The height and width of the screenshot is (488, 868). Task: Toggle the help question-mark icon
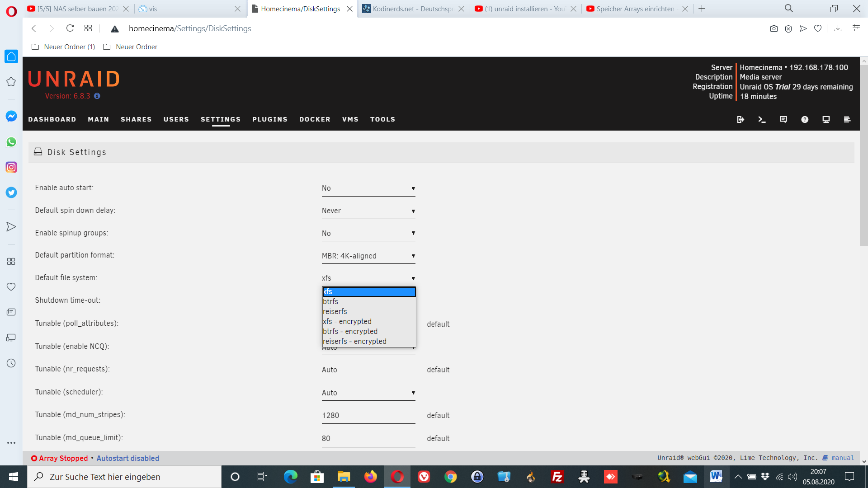point(805,120)
